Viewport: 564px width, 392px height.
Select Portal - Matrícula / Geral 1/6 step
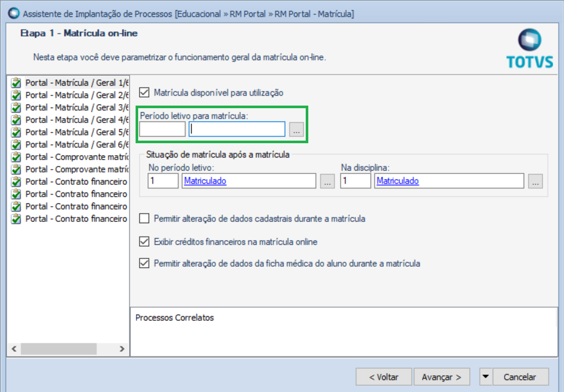pyautogui.click(x=77, y=83)
